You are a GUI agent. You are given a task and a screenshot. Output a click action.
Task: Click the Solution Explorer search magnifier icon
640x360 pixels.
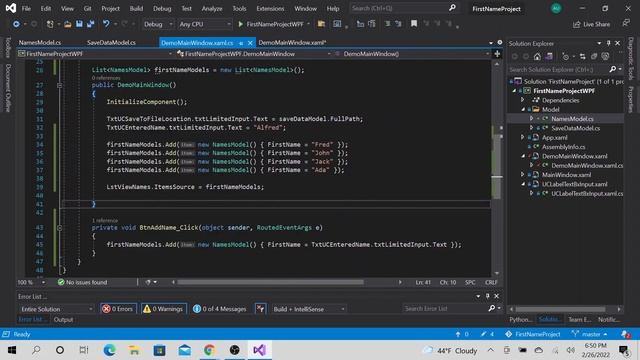pos(612,69)
